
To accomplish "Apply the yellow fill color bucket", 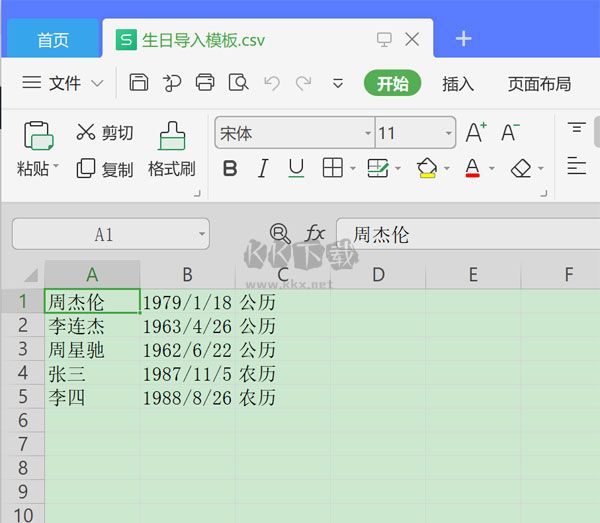I will pos(427,168).
